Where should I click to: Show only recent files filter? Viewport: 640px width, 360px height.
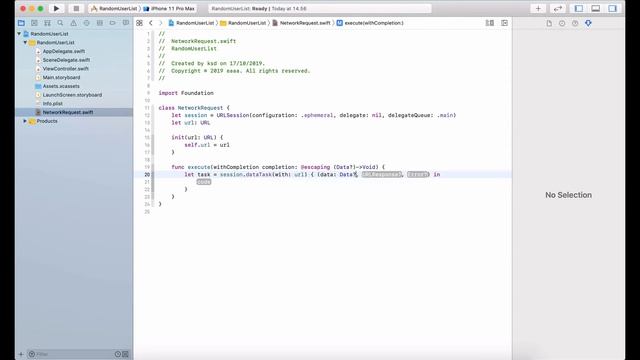click(x=118, y=354)
